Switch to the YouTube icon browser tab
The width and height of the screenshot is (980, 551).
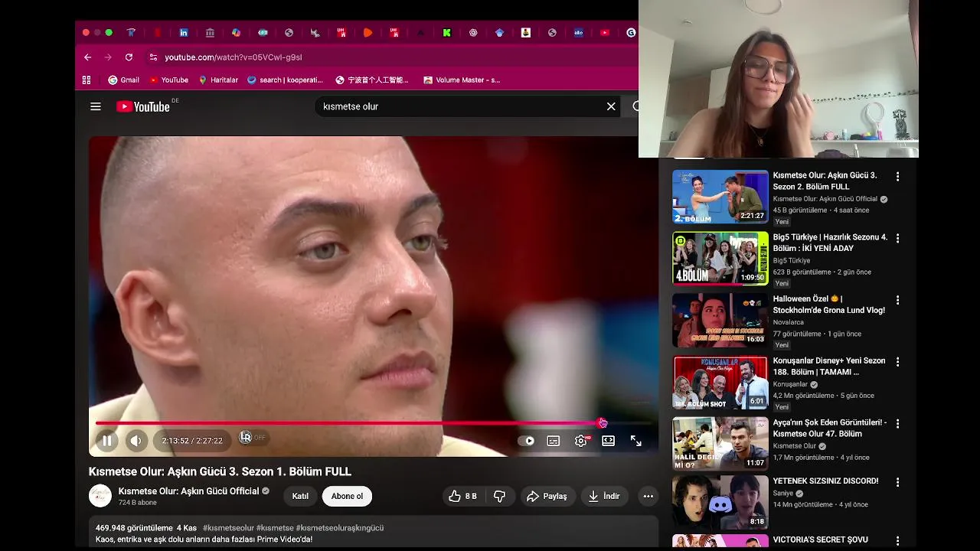[x=605, y=33]
